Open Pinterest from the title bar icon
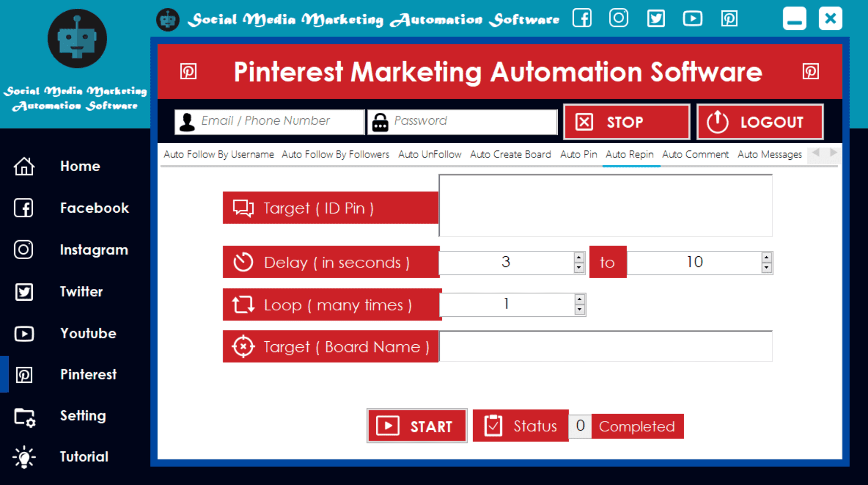This screenshot has height=485, width=868. point(729,19)
